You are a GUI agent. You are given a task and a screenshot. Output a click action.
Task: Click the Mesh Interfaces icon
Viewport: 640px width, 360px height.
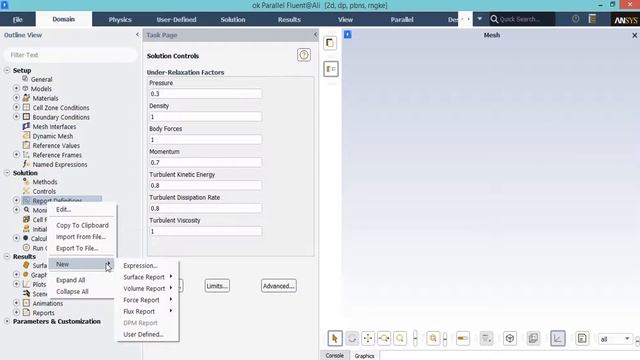click(x=26, y=126)
